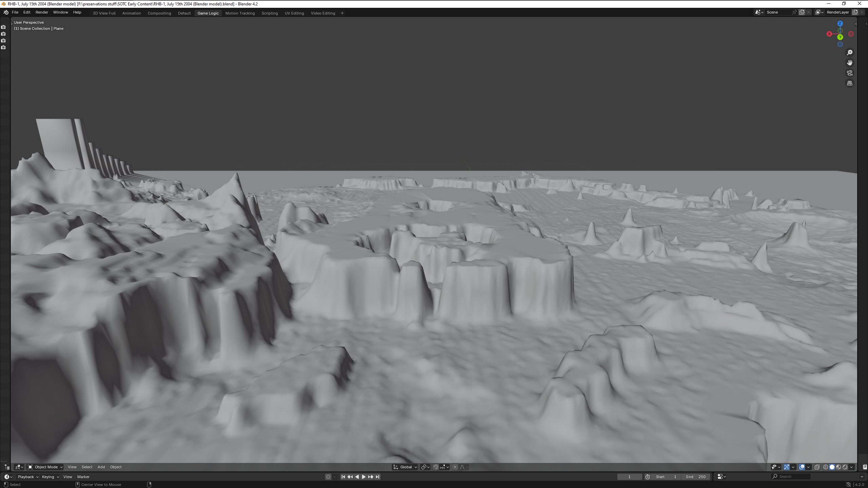
Task: Toggle viewport gizmos display
Action: click(x=787, y=467)
